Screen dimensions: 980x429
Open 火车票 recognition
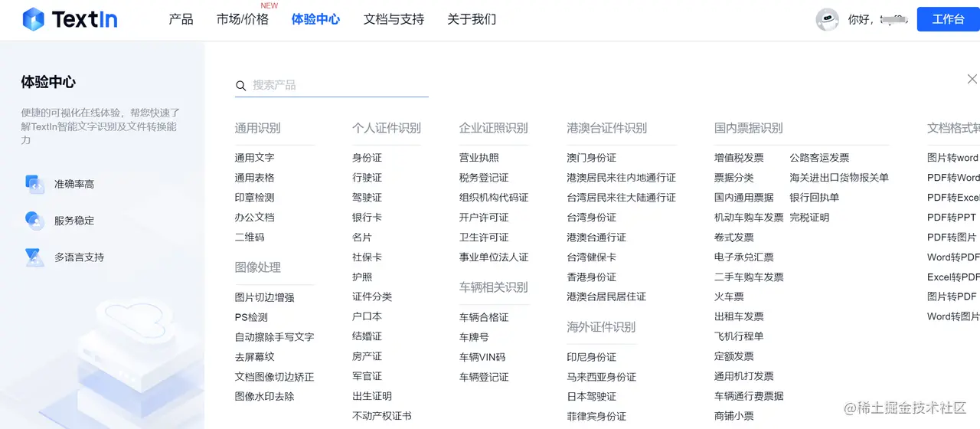coord(729,297)
